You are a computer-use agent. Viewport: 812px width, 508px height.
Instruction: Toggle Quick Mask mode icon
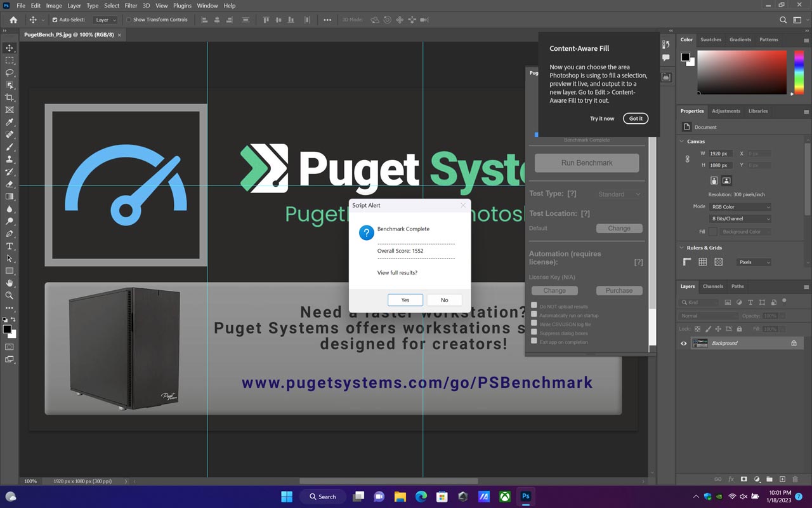click(x=10, y=347)
